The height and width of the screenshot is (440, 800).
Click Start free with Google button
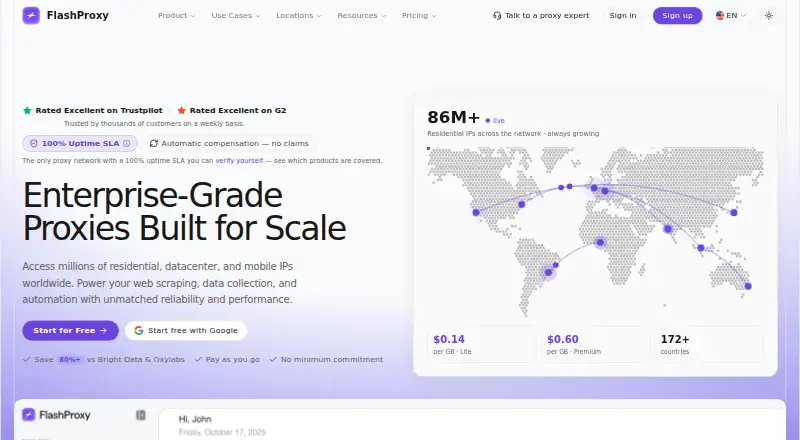tap(186, 331)
